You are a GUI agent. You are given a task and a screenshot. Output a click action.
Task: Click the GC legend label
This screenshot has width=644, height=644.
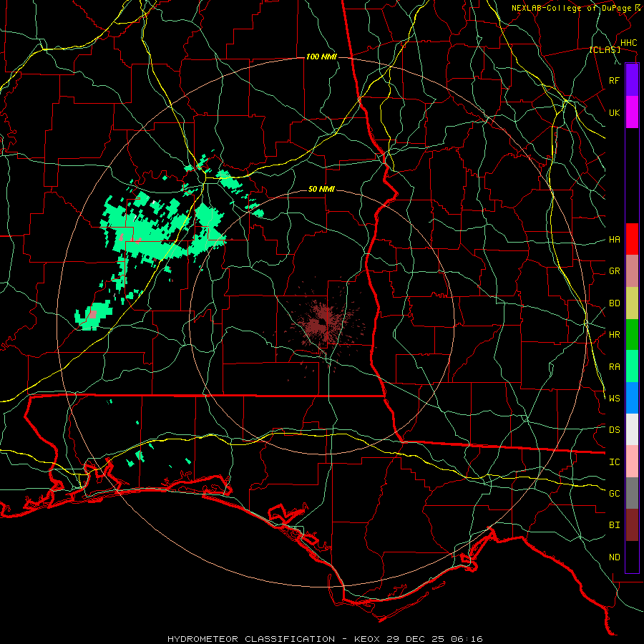tap(615, 494)
